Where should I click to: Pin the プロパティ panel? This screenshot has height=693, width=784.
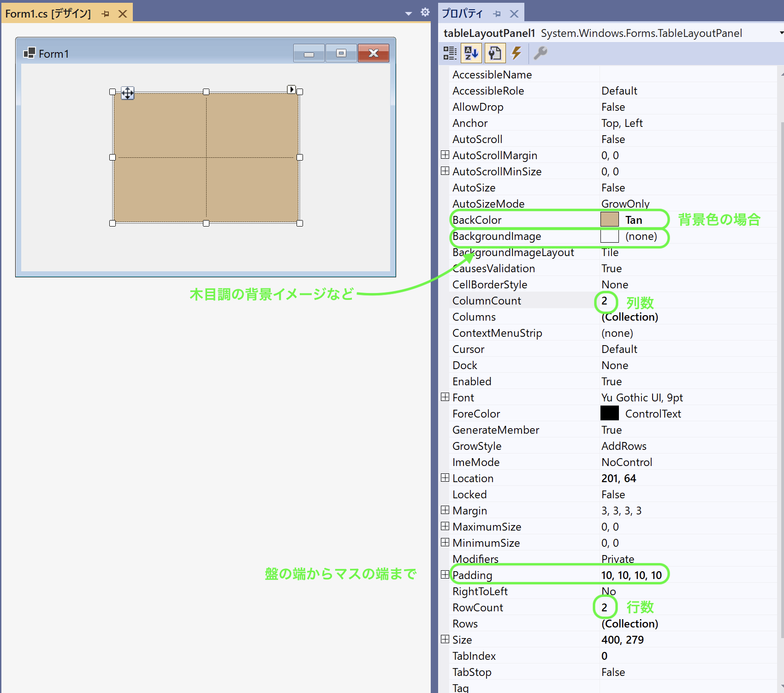point(497,14)
